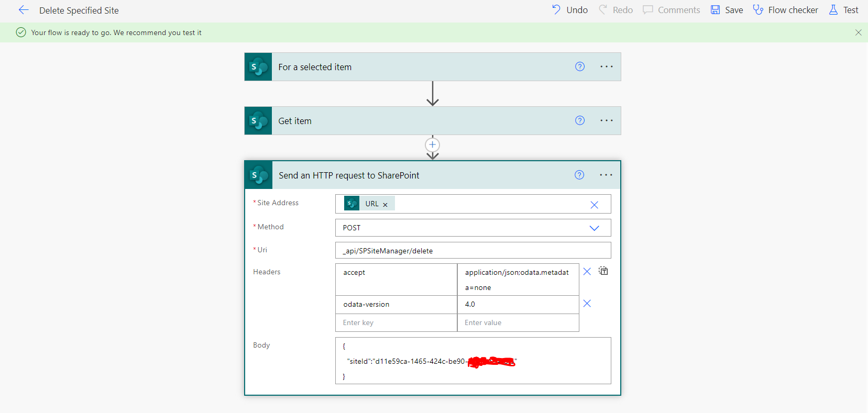Run the Flow checker
The width and height of the screenshot is (868, 413).
(786, 10)
